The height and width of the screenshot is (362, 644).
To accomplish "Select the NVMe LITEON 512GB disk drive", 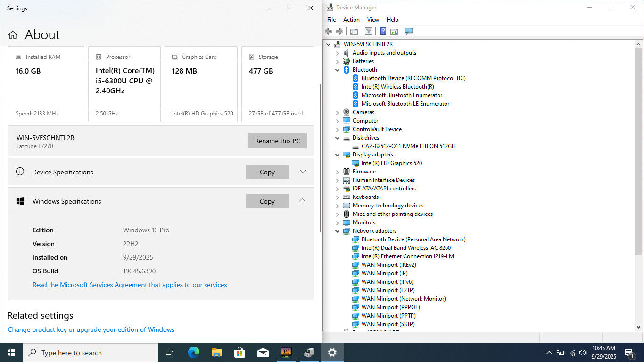I will pos(408,146).
